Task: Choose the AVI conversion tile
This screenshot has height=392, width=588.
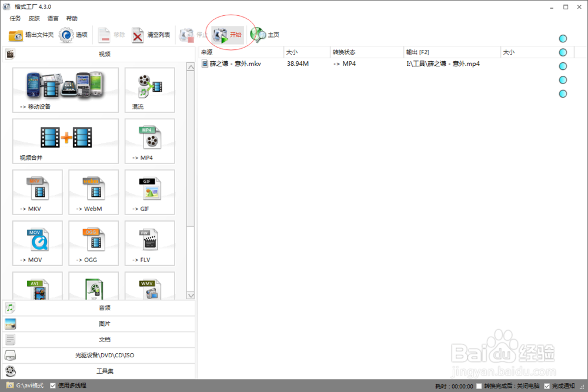Action: click(38, 286)
